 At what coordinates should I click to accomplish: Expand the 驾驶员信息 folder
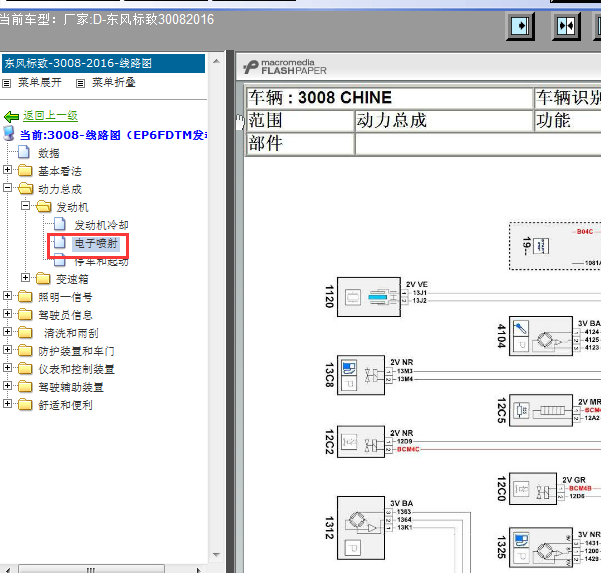coord(7,314)
